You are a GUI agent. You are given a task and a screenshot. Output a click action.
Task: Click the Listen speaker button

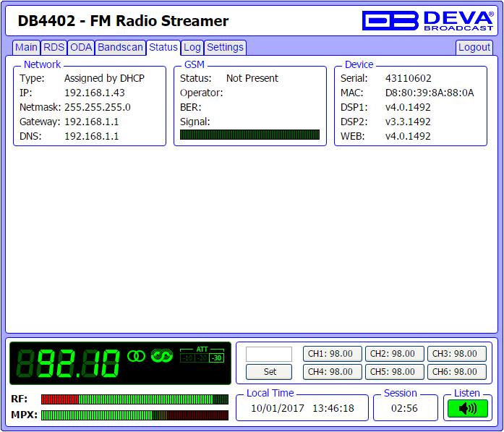(468, 409)
